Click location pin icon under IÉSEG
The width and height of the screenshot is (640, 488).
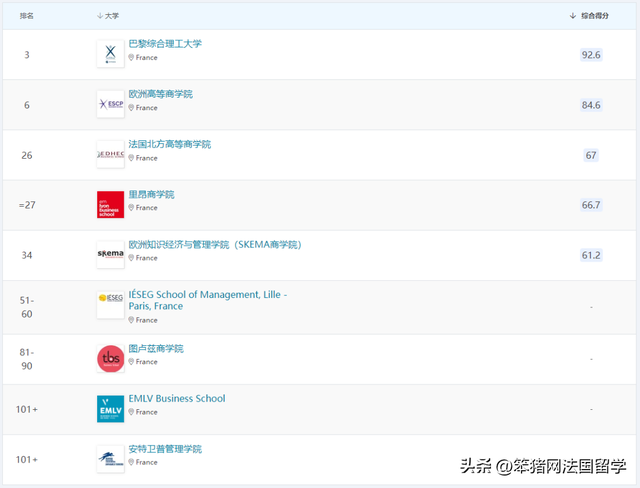[131, 320]
